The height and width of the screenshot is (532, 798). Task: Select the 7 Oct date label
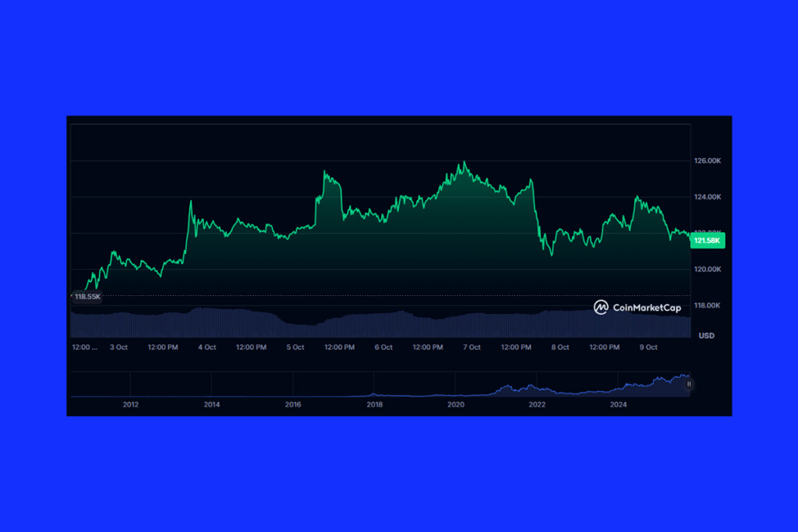[x=471, y=347]
